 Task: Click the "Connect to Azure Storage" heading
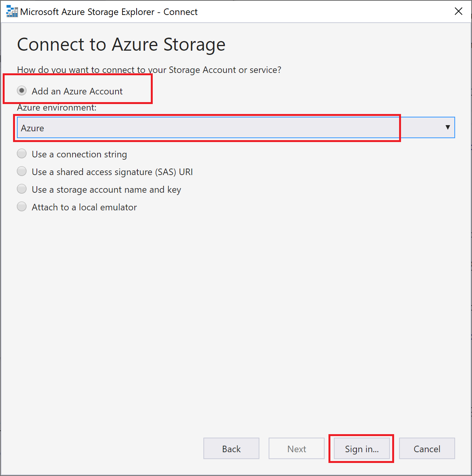pos(121,44)
